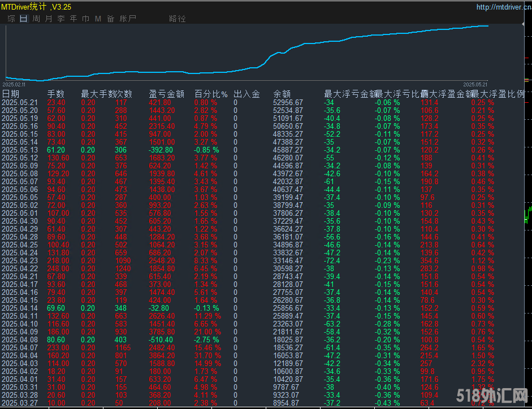Click the trade count 1090
This screenshot has height=409, width=532.
click(123, 261)
